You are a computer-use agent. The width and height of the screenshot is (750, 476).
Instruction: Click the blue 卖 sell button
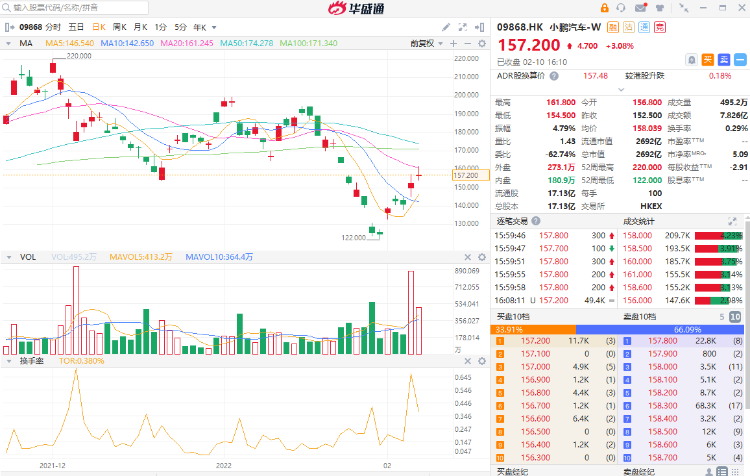click(724, 60)
